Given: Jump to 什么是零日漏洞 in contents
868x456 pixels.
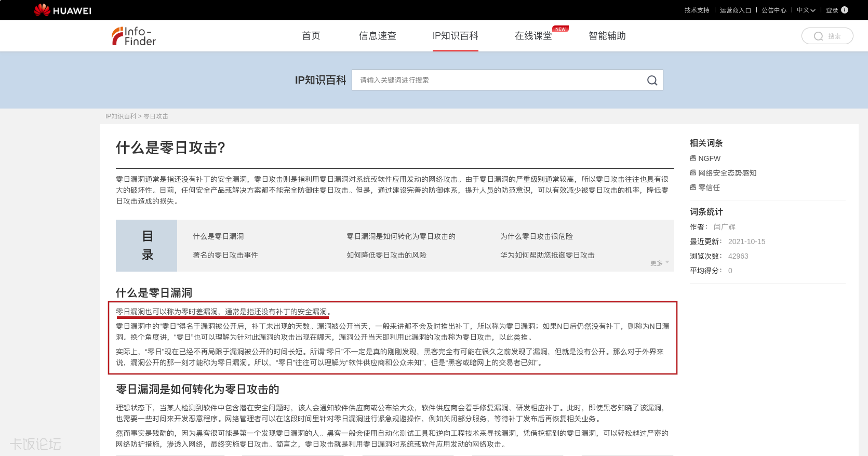Looking at the screenshot, I should click(218, 236).
